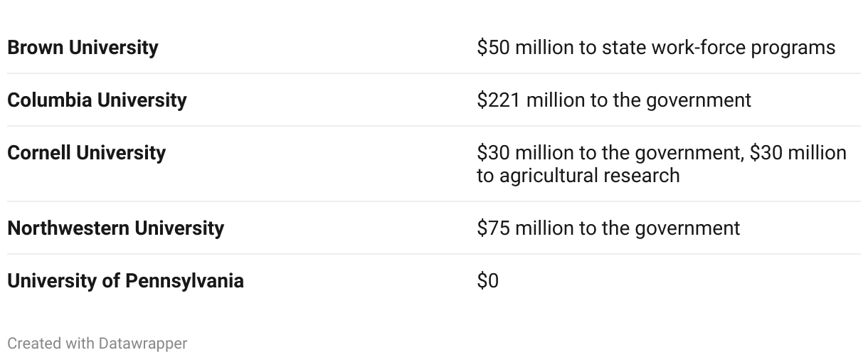This screenshot has height=360, width=868.
Task: Click the word government in Columbia's row
Action: [698, 100]
